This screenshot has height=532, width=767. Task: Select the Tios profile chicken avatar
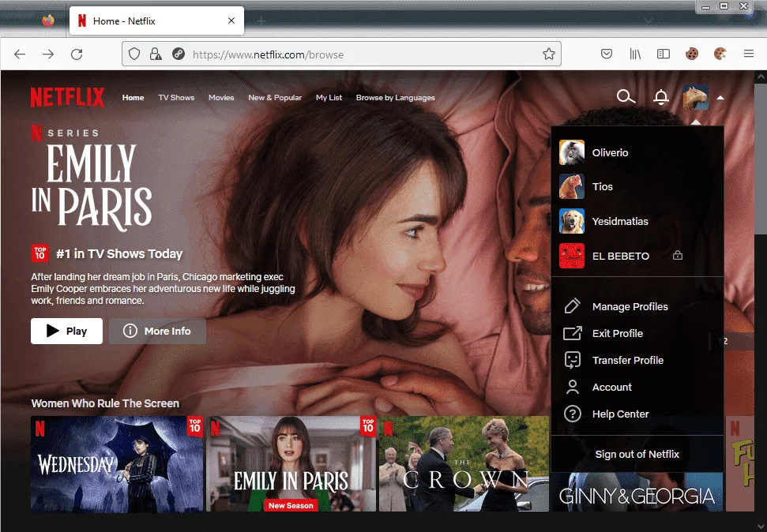point(571,186)
